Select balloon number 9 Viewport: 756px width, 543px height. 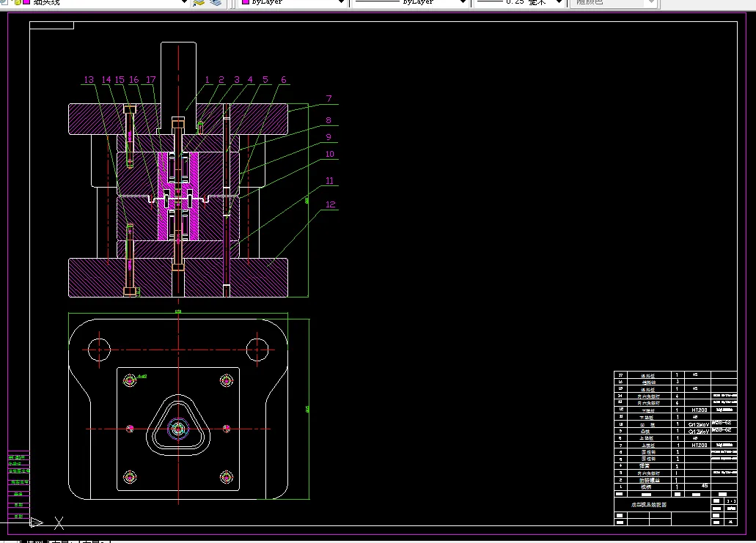[x=329, y=137]
